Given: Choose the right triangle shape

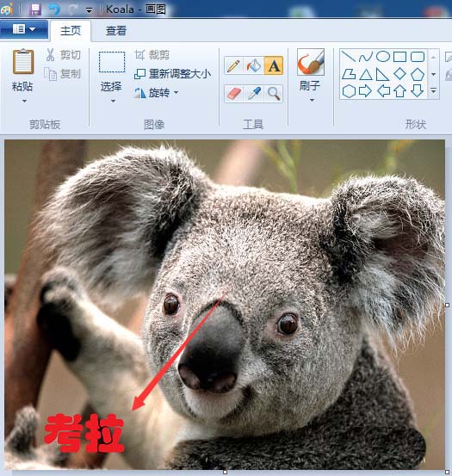Looking at the screenshot, I should tap(382, 74).
